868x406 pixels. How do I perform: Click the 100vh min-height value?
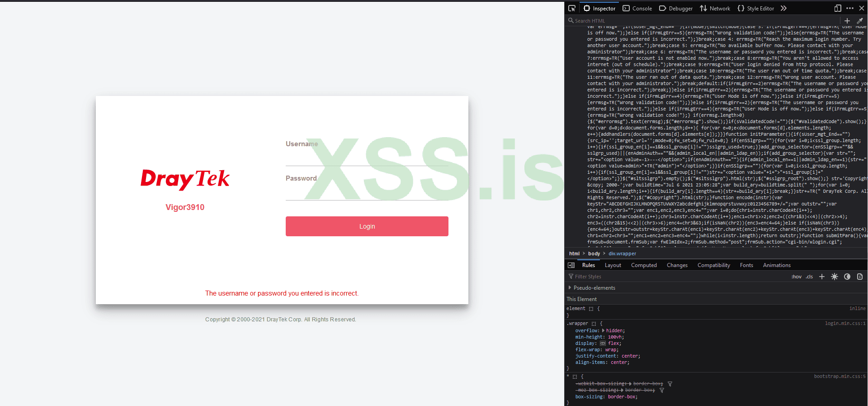click(614, 337)
